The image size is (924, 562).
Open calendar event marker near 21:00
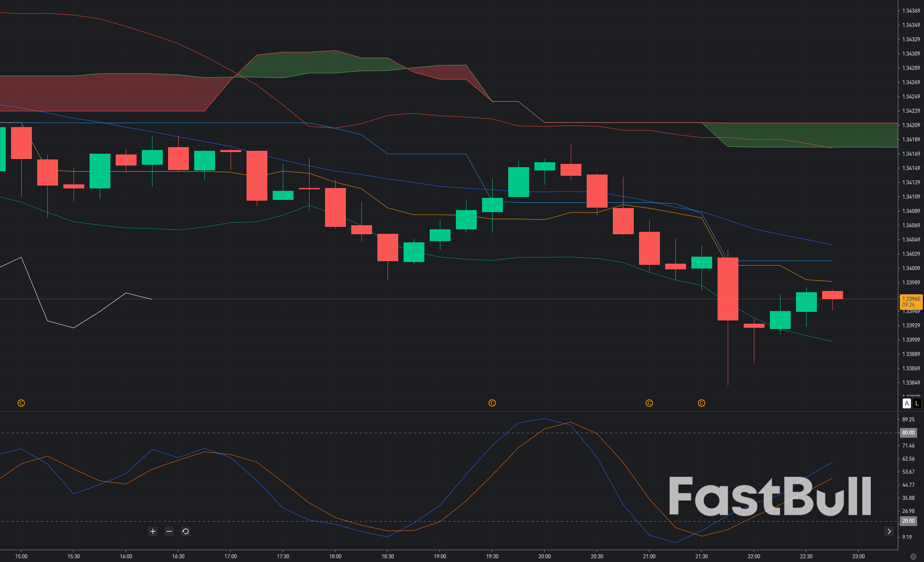[x=649, y=403]
